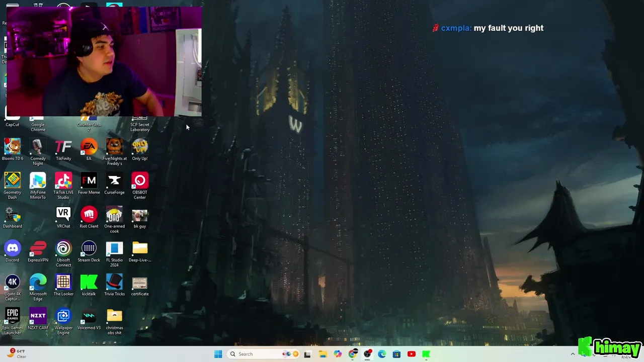Screen dimensions: 644x362
Task: Open the Discord desktop icon
Action: point(13,251)
